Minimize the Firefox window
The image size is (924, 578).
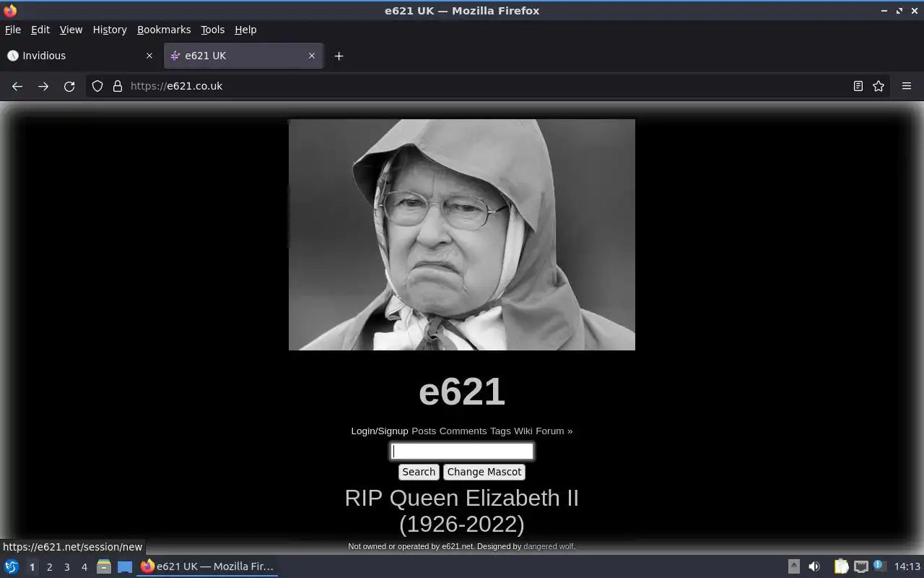point(884,11)
